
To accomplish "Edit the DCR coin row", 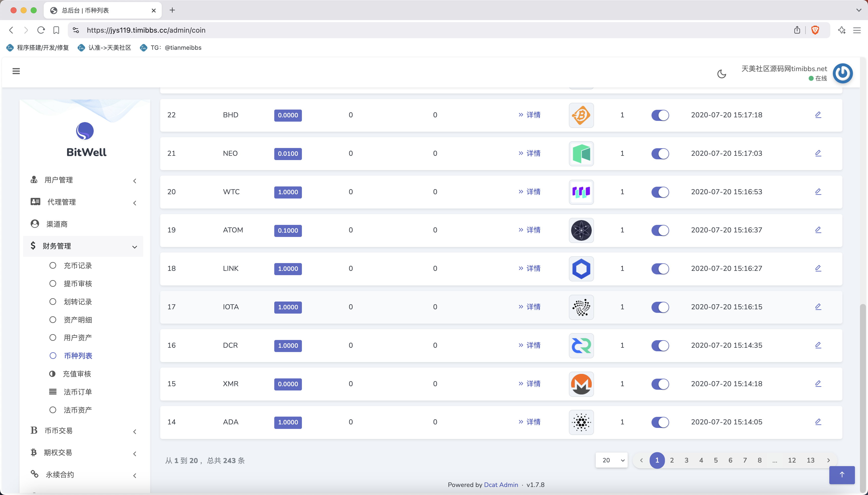I will coord(818,345).
